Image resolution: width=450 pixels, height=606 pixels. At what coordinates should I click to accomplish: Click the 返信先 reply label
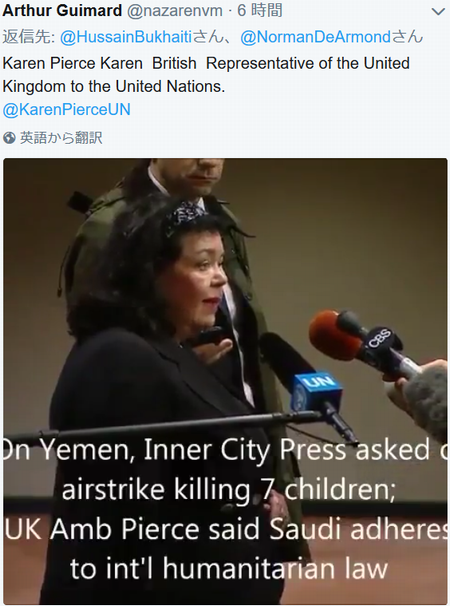click(x=29, y=37)
